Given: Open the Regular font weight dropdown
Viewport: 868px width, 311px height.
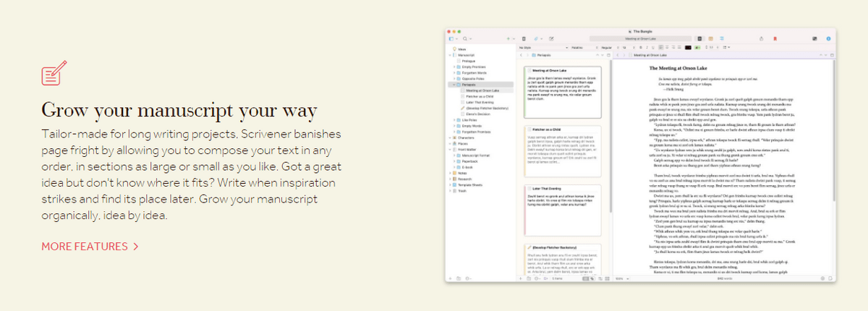Looking at the screenshot, I should click(609, 48).
